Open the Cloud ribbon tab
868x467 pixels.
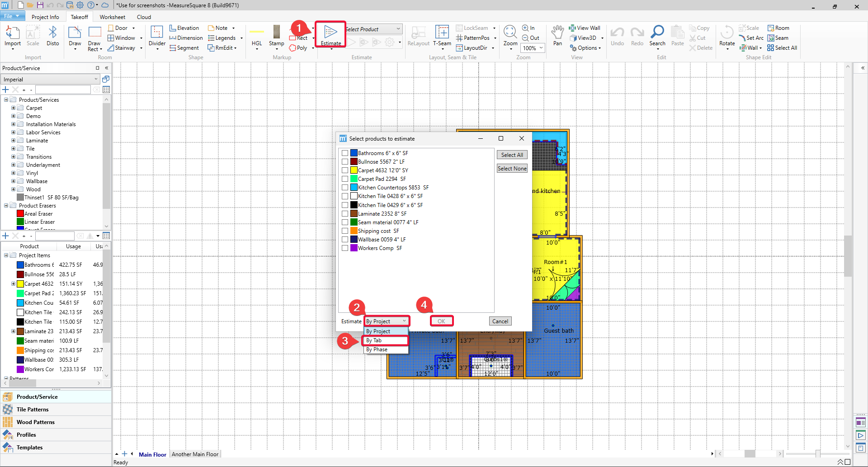tap(144, 17)
